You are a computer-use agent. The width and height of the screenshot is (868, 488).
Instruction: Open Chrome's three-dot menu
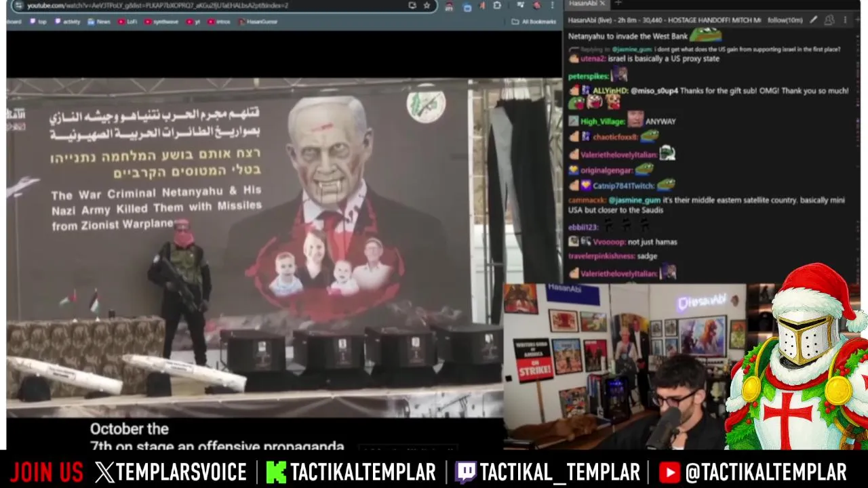coord(553,5)
